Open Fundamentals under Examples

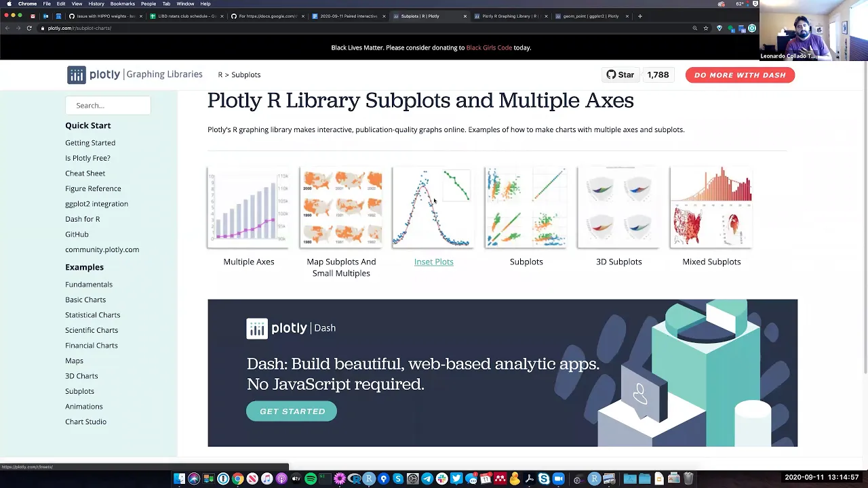[89, 285]
